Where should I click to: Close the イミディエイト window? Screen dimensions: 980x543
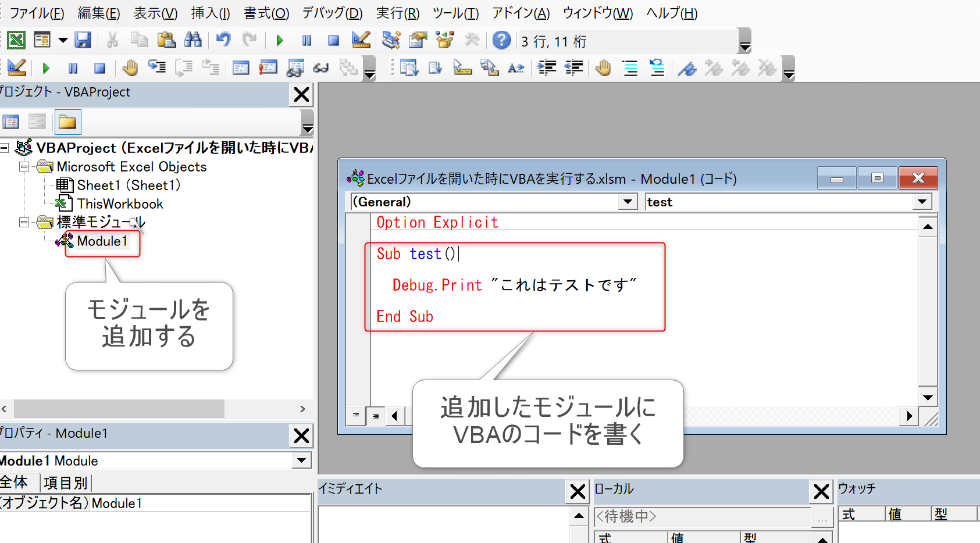click(577, 492)
